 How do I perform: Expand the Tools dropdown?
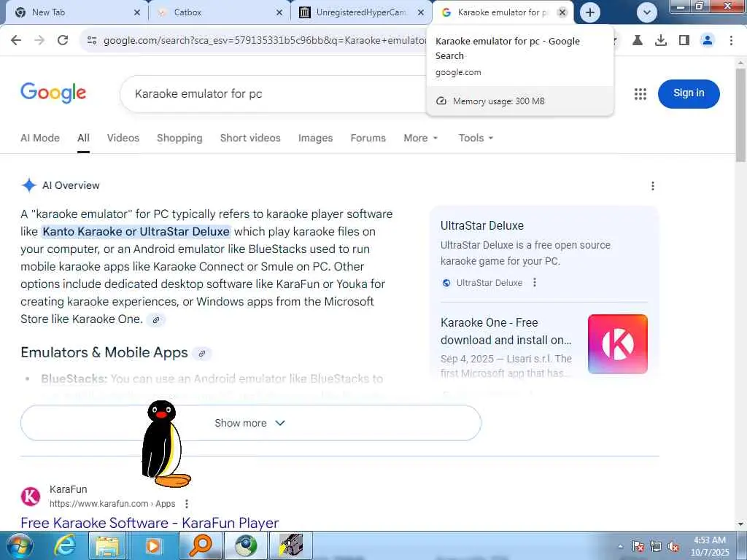coord(476,138)
